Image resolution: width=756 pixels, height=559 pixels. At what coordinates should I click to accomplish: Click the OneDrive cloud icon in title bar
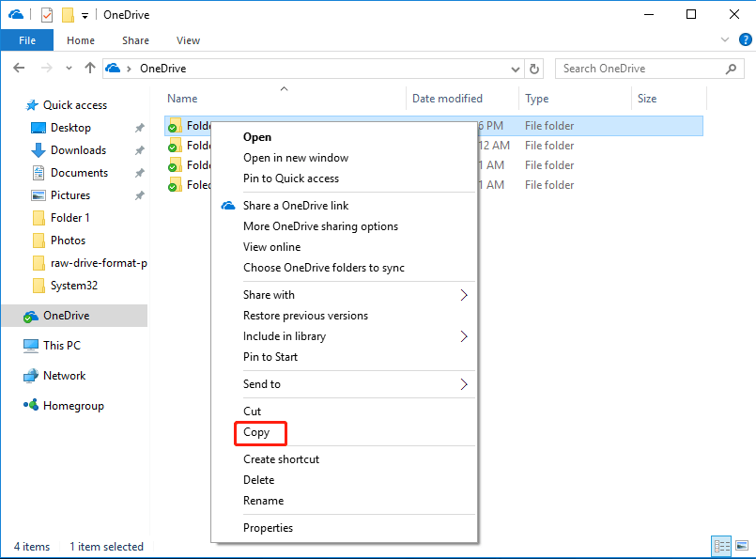(x=16, y=15)
